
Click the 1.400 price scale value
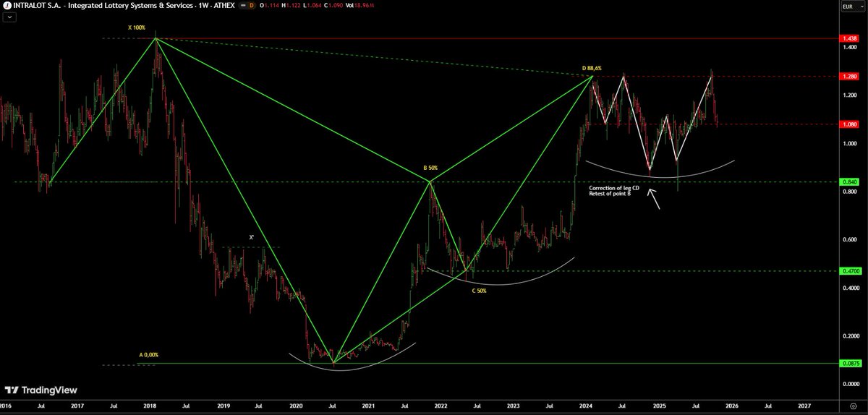pyautogui.click(x=848, y=46)
